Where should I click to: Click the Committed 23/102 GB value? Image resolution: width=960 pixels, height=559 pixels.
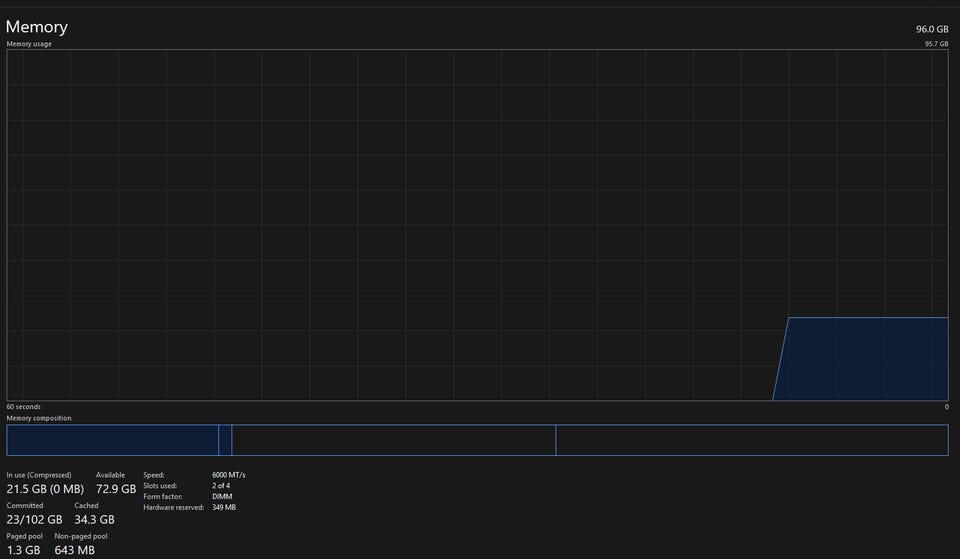[35, 520]
